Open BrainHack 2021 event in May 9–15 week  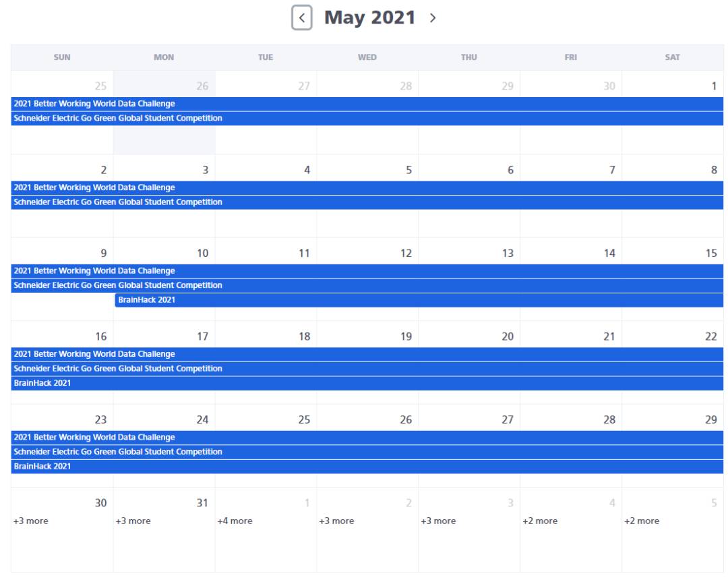[x=418, y=300]
